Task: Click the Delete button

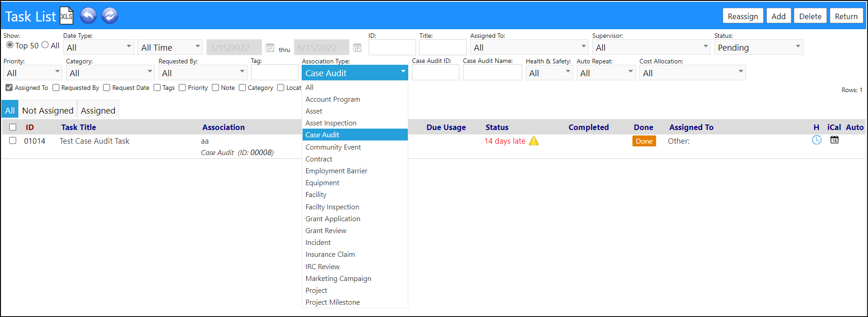Action: tap(810, 16)
